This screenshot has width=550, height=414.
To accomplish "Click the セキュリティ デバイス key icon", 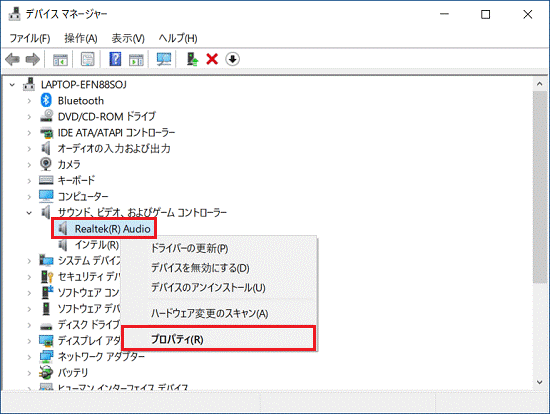I will pos(47,276).
